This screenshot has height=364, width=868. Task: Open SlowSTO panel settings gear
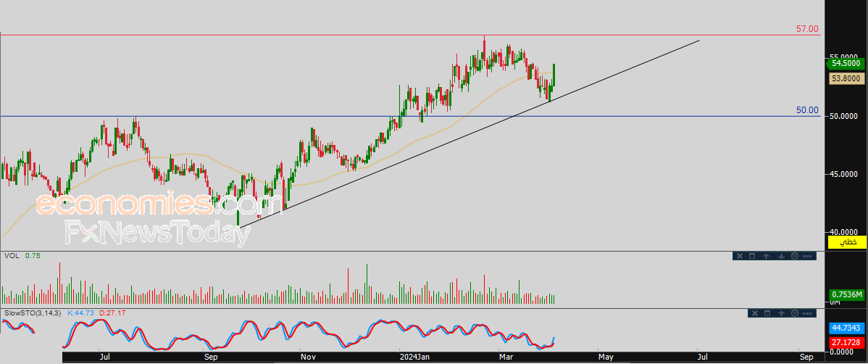[796, 313]
